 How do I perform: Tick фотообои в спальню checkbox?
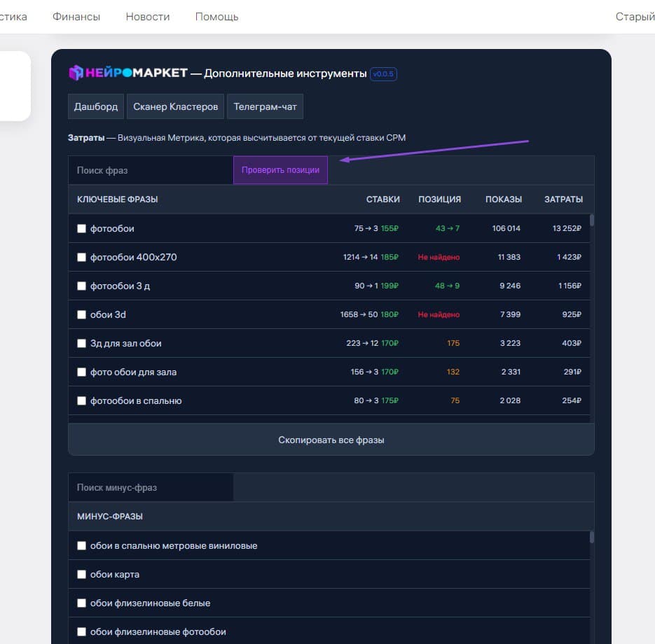click(x=81, y=400)
